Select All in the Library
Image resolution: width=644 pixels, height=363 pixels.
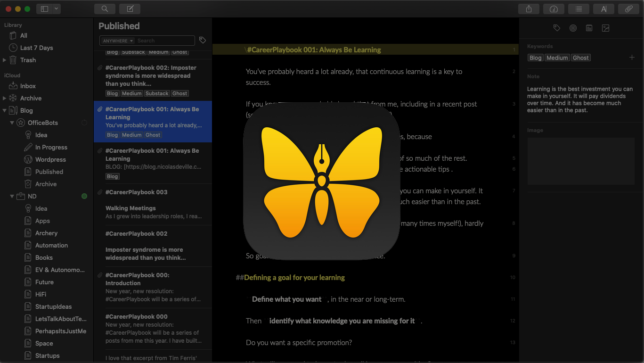[x=24, y=35]
